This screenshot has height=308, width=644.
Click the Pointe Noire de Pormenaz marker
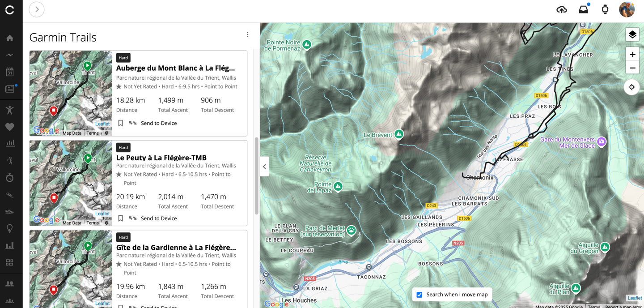[307, 44]
